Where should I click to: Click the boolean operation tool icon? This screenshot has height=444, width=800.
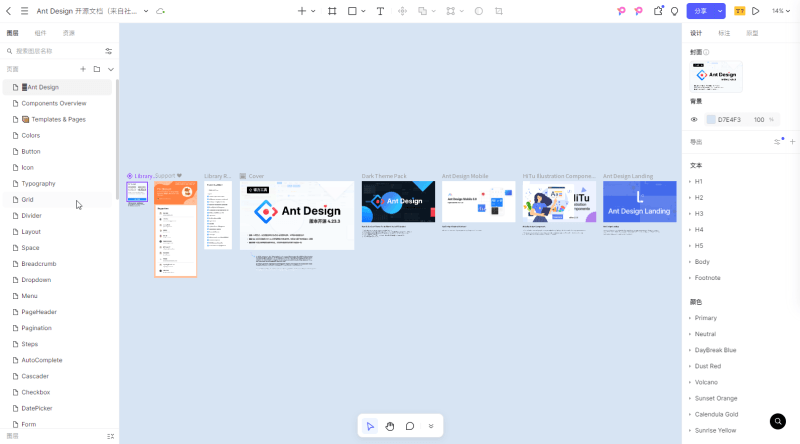point(422,11)
